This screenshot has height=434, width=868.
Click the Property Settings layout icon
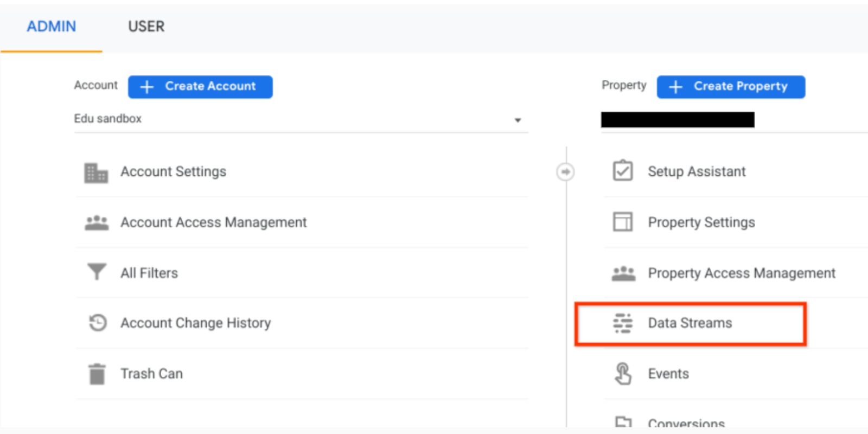pyautogui.click(x=623, y=222)
